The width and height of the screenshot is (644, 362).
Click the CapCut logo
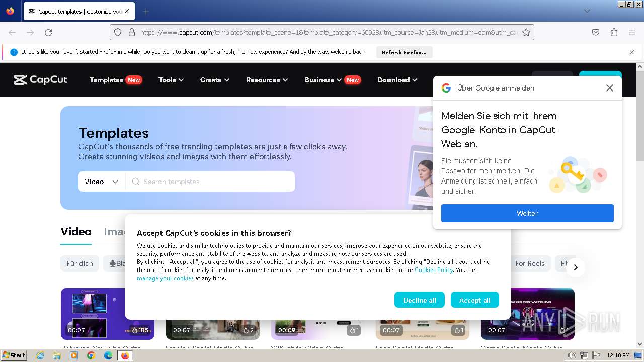(41, 80)
